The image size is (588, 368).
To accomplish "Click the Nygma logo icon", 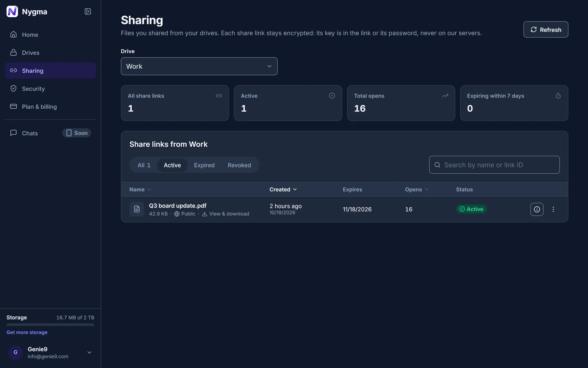I will point(12,11).
